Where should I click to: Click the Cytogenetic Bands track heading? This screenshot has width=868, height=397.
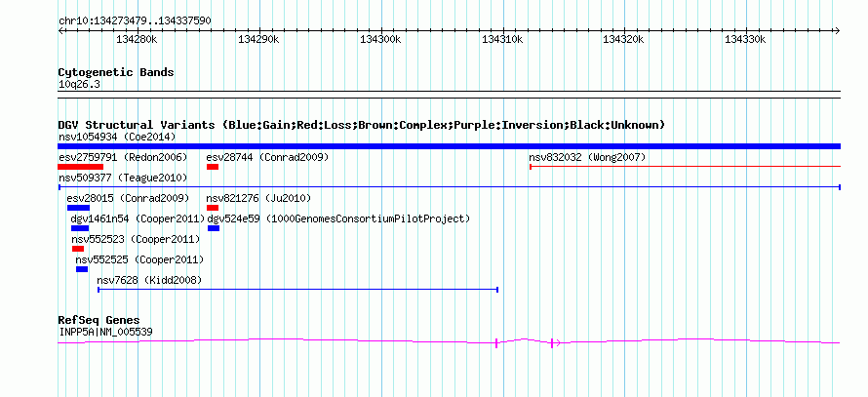click(116, 72)
